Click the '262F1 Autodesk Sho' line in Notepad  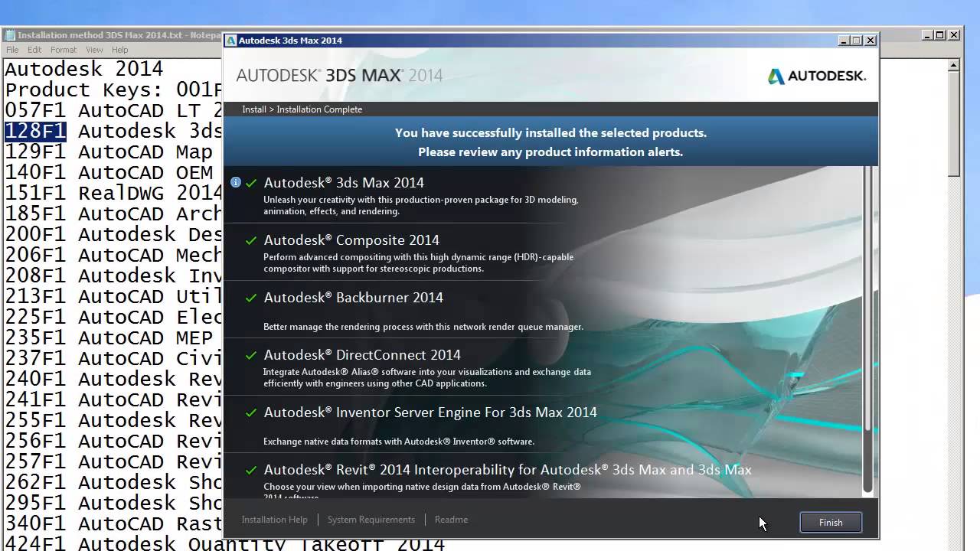(x=113, y=482)
